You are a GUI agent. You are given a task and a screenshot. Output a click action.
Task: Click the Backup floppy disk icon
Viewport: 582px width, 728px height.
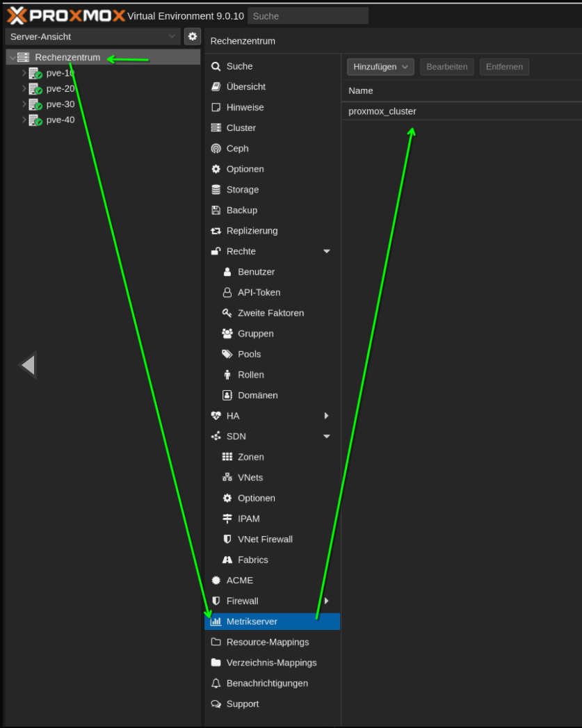[216, 210]
